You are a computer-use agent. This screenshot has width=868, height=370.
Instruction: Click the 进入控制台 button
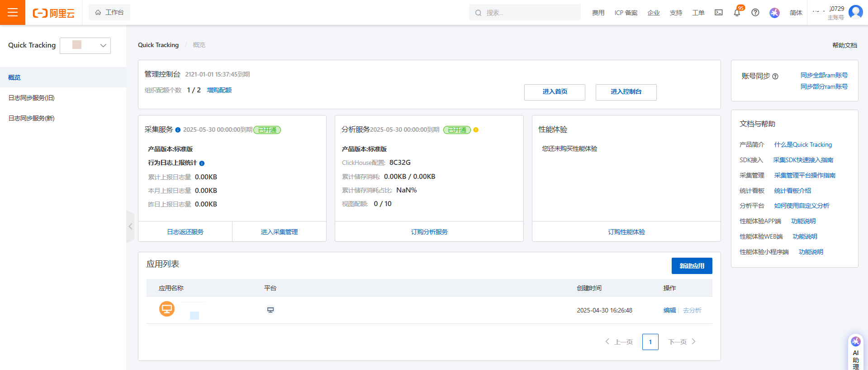[x=626, y=92]
